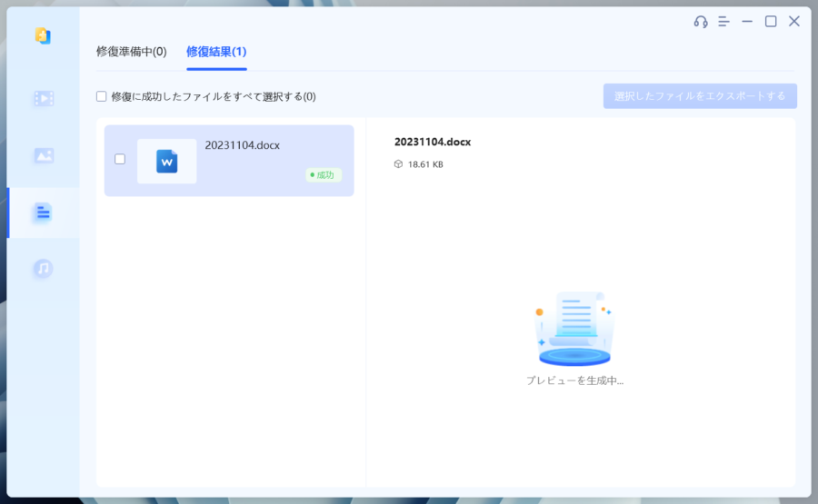Click the cube size icon beside 18.61 KB

pyautogui.click(x=398, y=164)
